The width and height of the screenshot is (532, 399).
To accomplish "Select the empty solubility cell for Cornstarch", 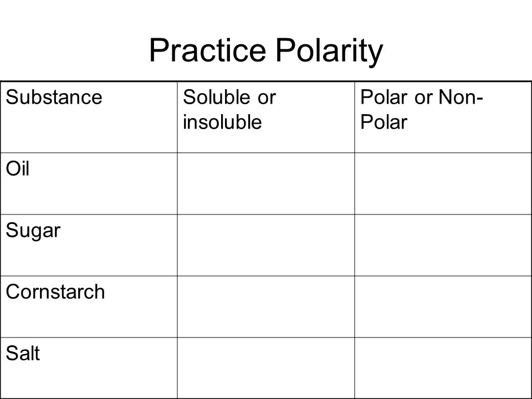I will [266, 306].
